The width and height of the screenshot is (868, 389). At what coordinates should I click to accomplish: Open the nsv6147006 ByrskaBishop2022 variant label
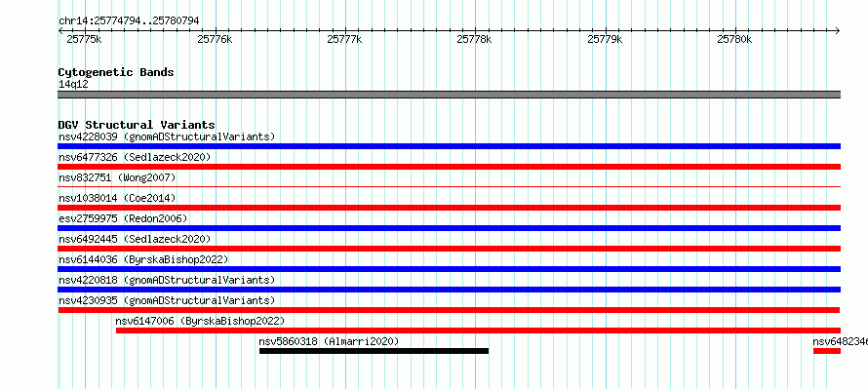[200, 321]
